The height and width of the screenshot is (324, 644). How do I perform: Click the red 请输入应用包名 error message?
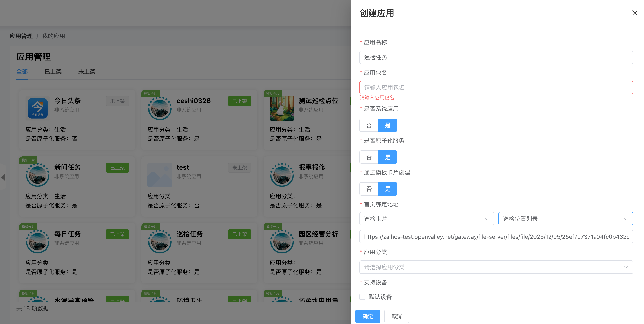click(377, 98)
